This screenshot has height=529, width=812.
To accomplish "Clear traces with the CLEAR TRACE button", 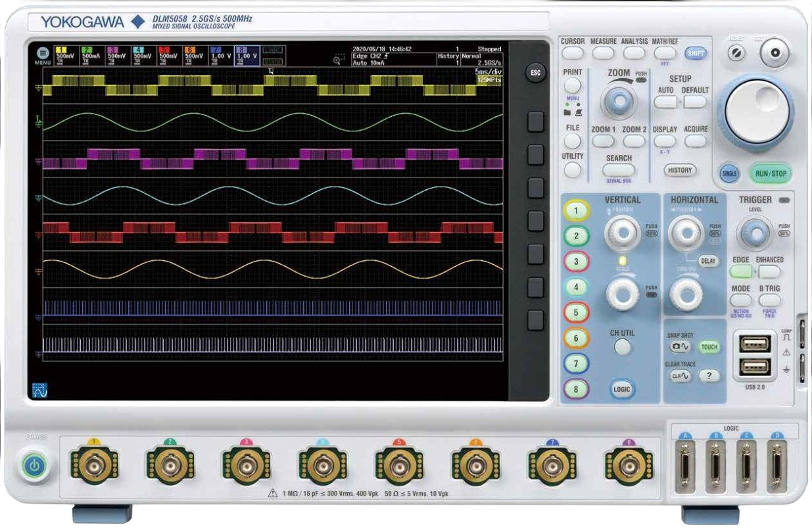I will click(679, 377).
